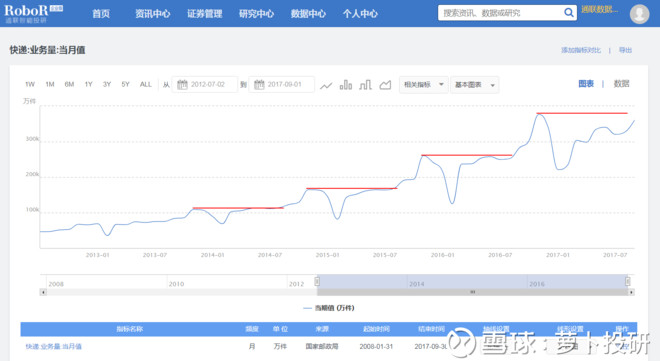Click the 2010 label in the navigator
The height and width of the screenshot is (361, 660).
176,284
